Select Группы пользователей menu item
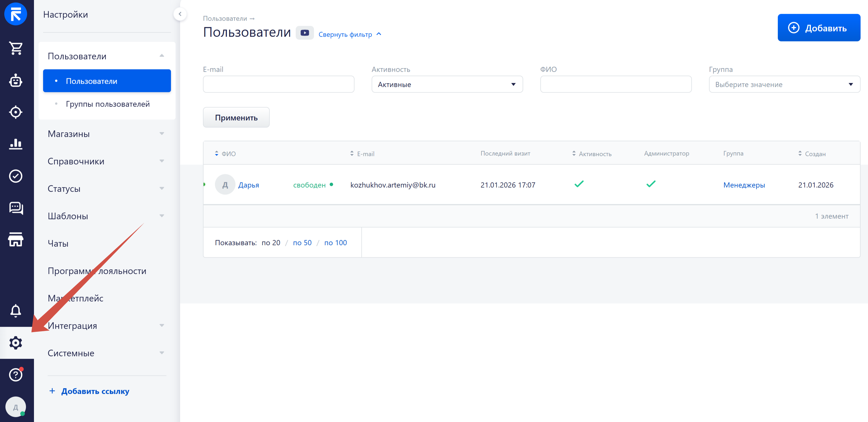This screenshot has height=422, width=868. click(108, 104)
